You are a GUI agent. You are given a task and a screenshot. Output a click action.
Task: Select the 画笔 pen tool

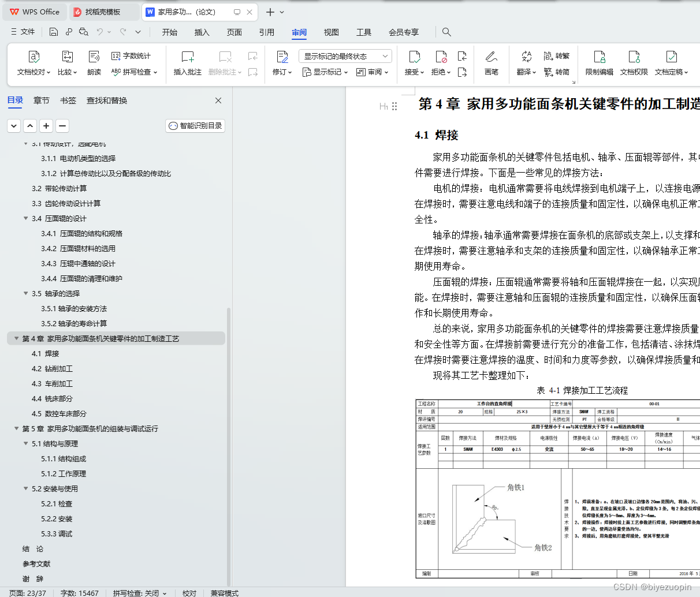[x=492, y=64]
